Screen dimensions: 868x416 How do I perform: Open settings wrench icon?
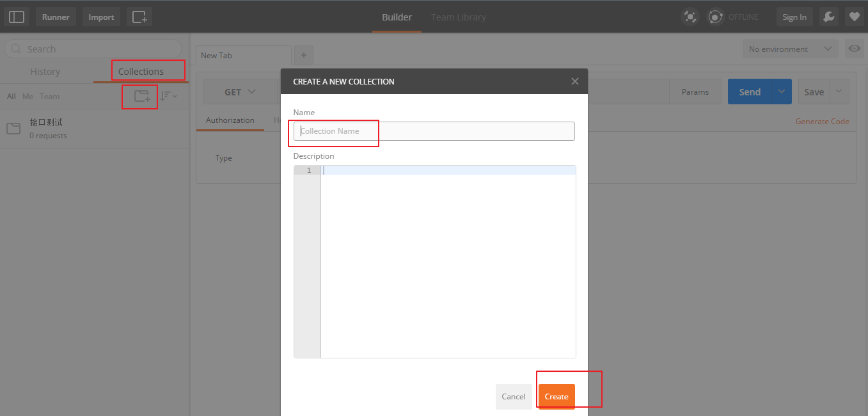(828, 17)
